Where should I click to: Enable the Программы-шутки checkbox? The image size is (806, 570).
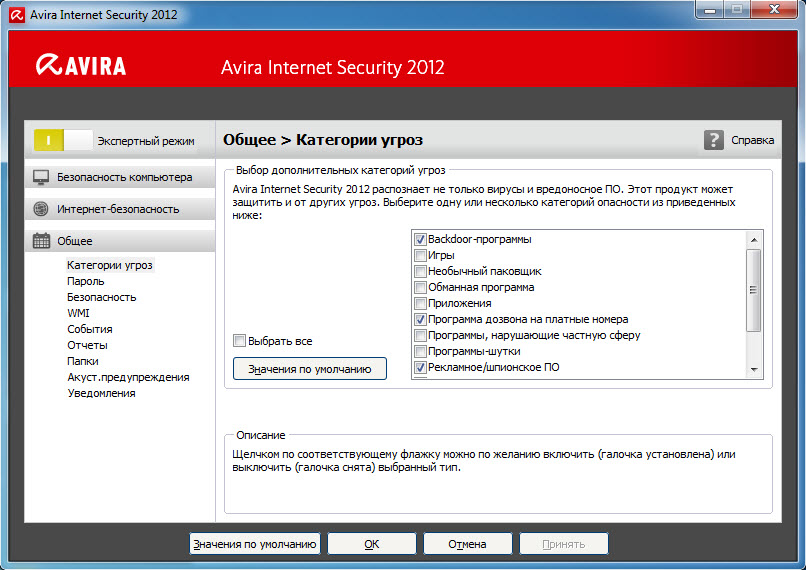pyautogui.click(x=420, y=352)
